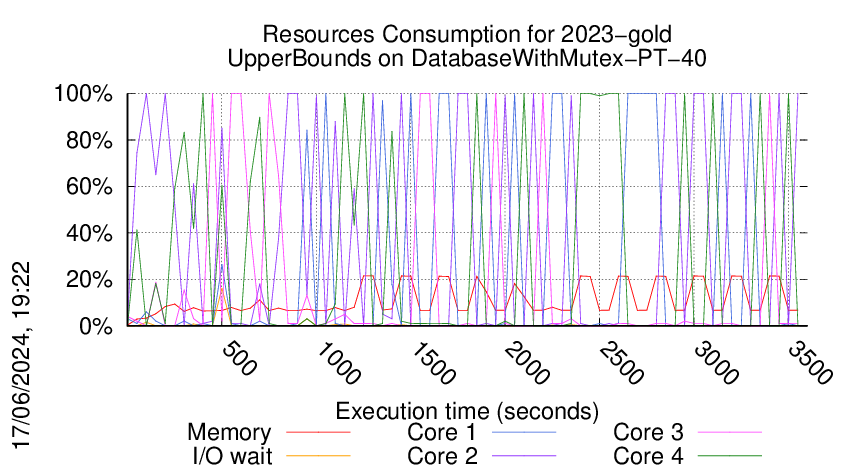Click the subtitle "UpperBounds on DatabaseWithMutex-PT-40"
The width and height of the screenshot is (850, 475).
coord(467,58)
